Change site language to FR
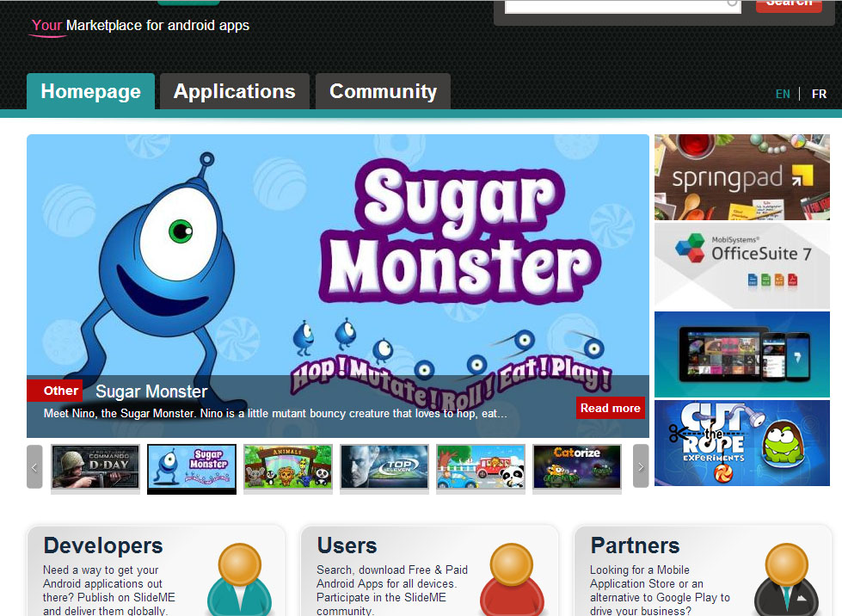 (819, 94)
